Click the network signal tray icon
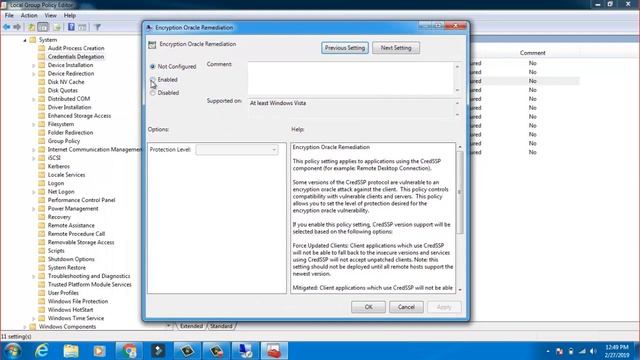640x360 pixels. tap(582, 351)
